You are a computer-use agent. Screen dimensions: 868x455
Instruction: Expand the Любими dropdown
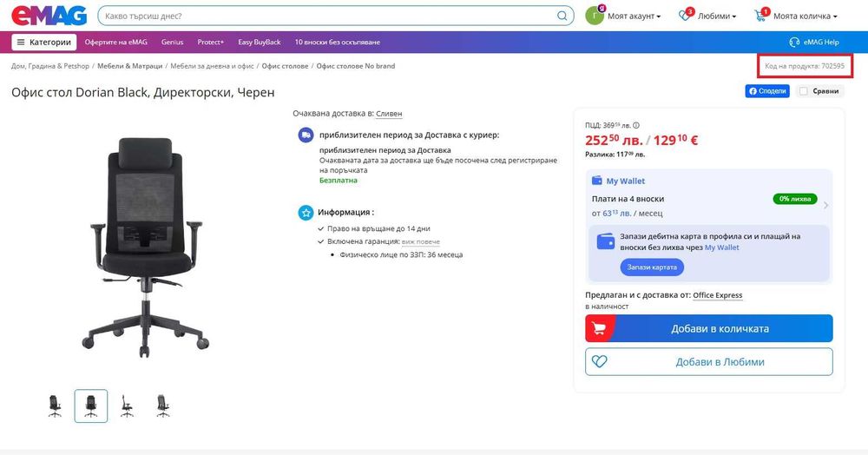[717, 16]
